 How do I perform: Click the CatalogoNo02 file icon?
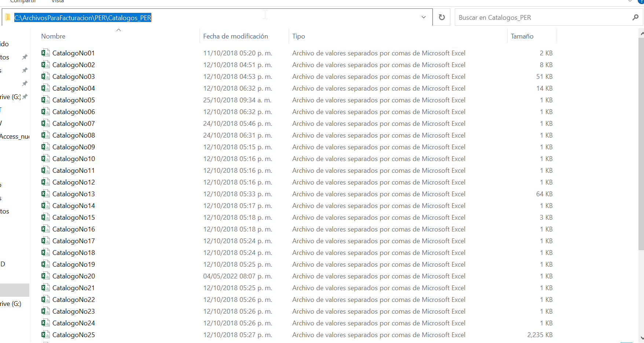coord(45,65)
